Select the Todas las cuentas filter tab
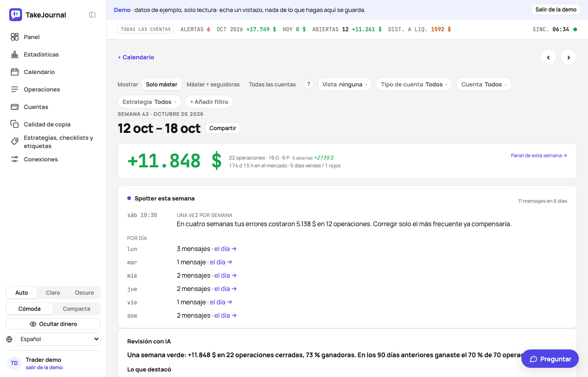588x377 pixels. (272, 84)
